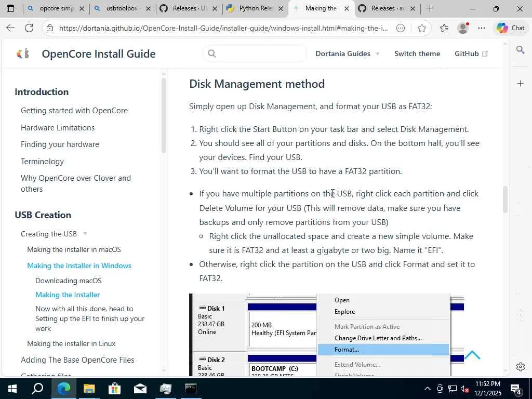Open Microsoft Store from taskbar

(x=114, y=389)
